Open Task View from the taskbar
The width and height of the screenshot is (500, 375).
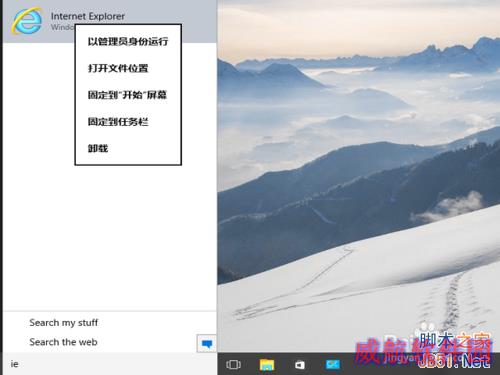pyautogui.click(x=233, y=364)
